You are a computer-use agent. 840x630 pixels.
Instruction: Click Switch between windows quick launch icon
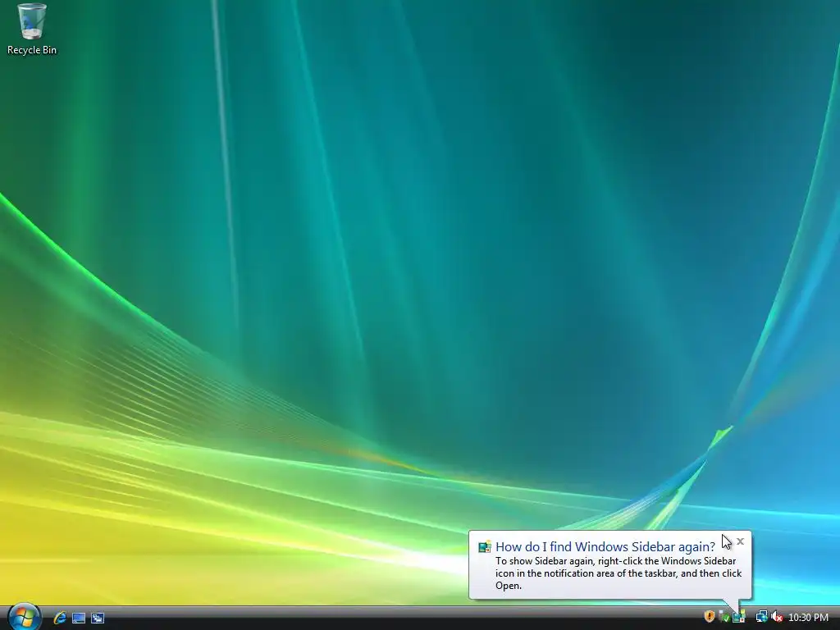click(x=98, y=618)
